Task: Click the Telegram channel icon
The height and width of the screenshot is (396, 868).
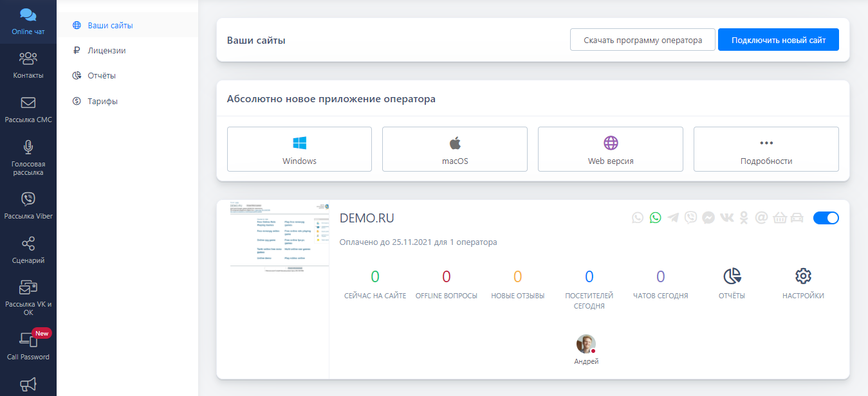Action: pos(673,218)
